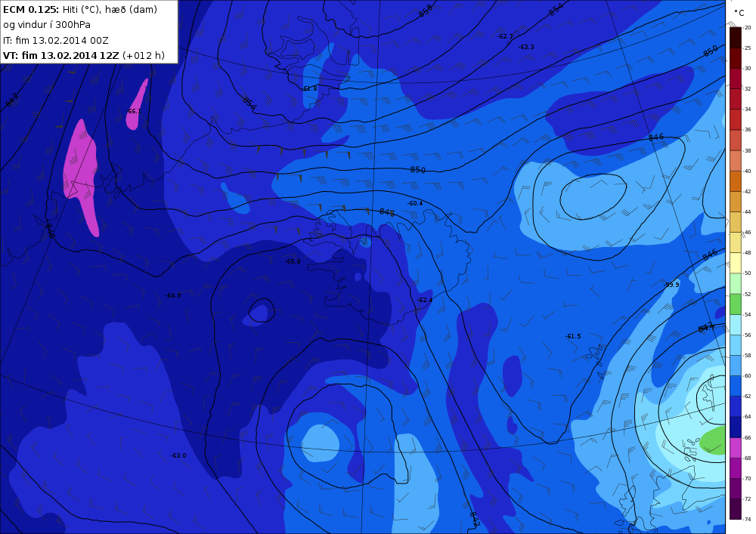Screen dimensions: 756x534
Task: Click the °C unit label above the legend
Action: [739, 13]
